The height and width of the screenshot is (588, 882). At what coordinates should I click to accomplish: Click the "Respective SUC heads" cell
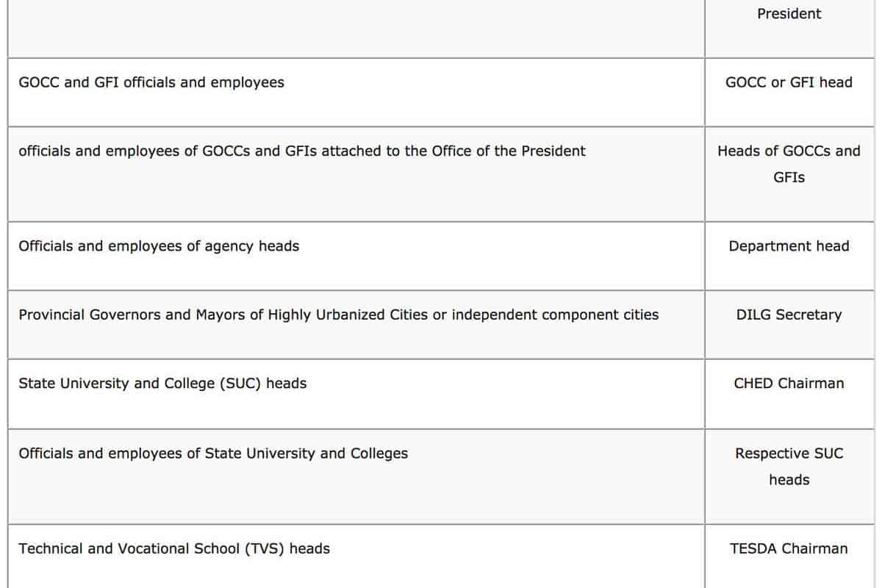point(789,466)
